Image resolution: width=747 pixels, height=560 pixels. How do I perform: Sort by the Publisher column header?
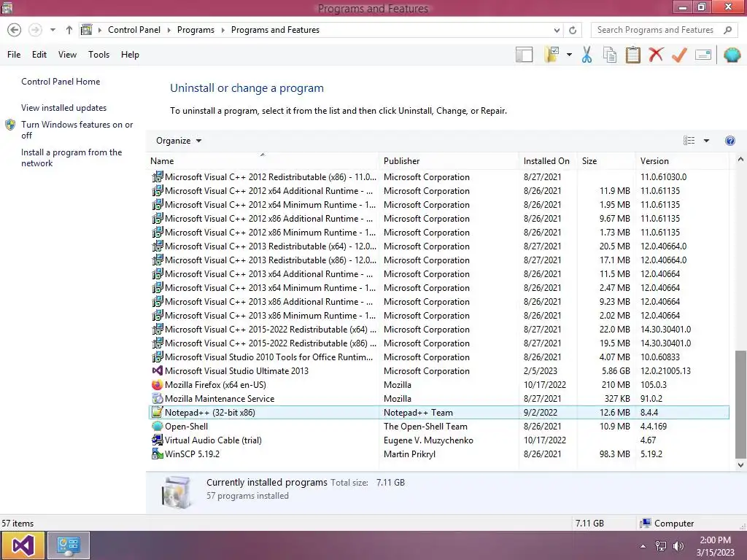[x=449, y=161]
